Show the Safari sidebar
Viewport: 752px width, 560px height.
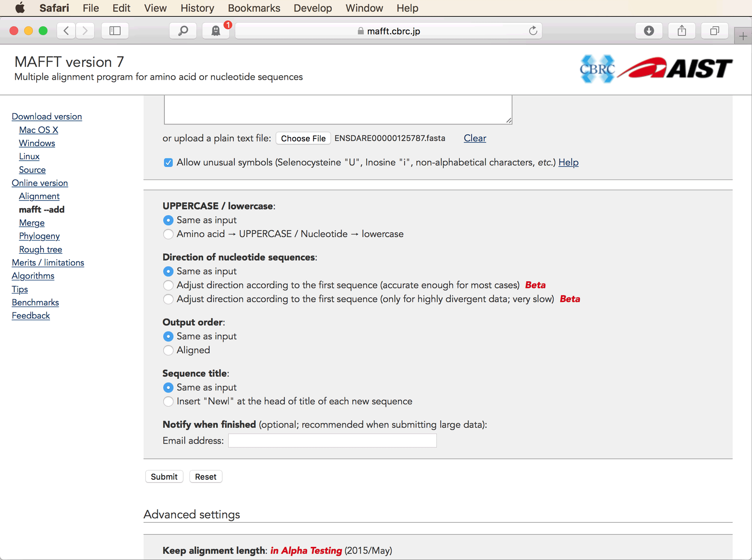[115, 31]
